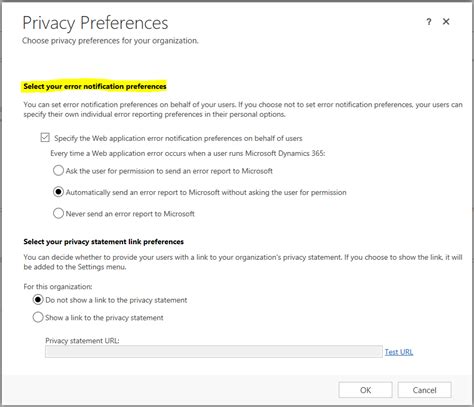Click the 'Privacy statement URL:' field label
Screen dimensions: 474x407
click(x=82, y=341)
